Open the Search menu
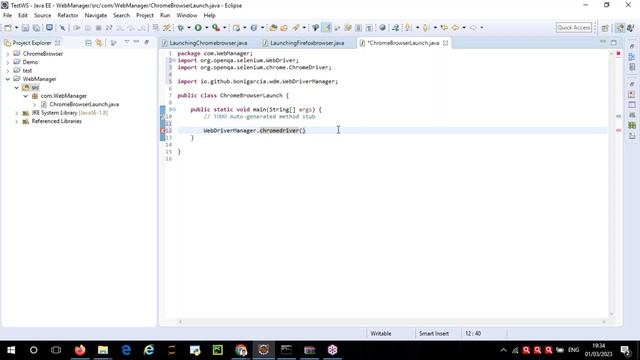This screenshot has height=360, width=640. coord(121,16)
